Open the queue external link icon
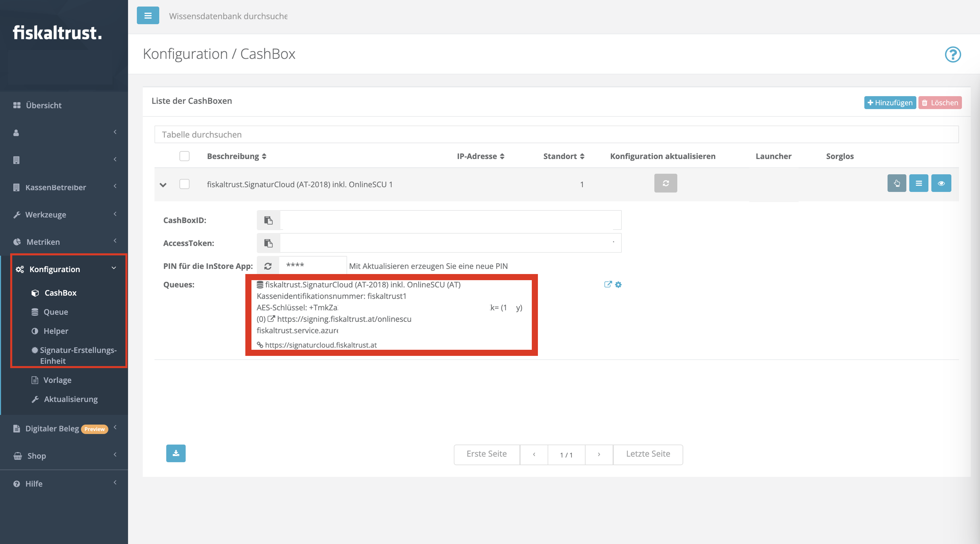The width and height of the screenshot is (980, 544). (x=608, y=284)
